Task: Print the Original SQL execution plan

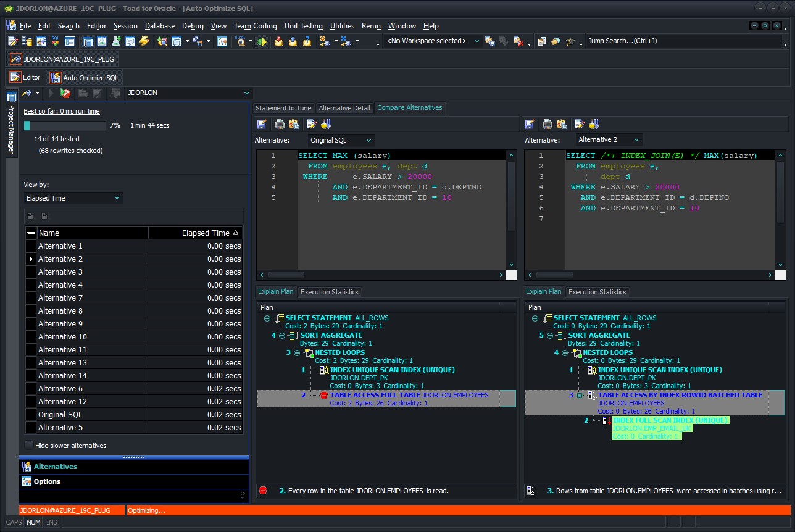Action: tap(279, 123)
